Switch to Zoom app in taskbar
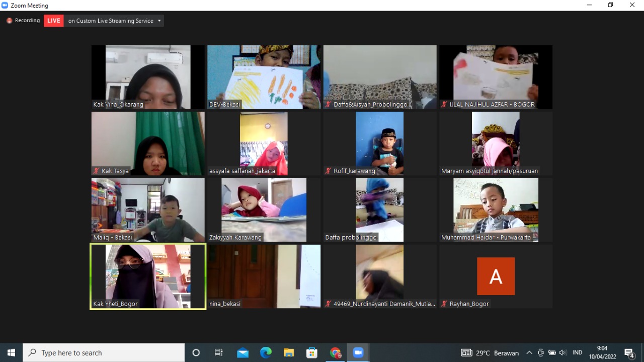The image size is (644, 362). [358, 352]
